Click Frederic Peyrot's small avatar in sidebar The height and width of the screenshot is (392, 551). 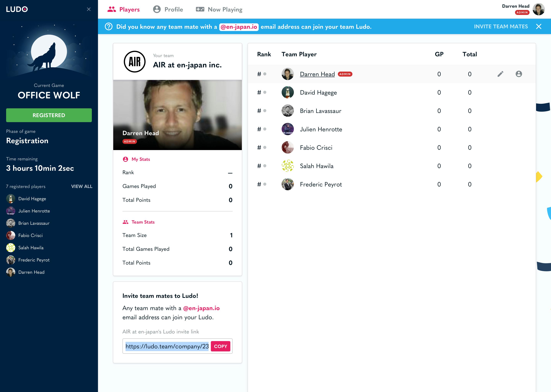(x=11, y=260)
